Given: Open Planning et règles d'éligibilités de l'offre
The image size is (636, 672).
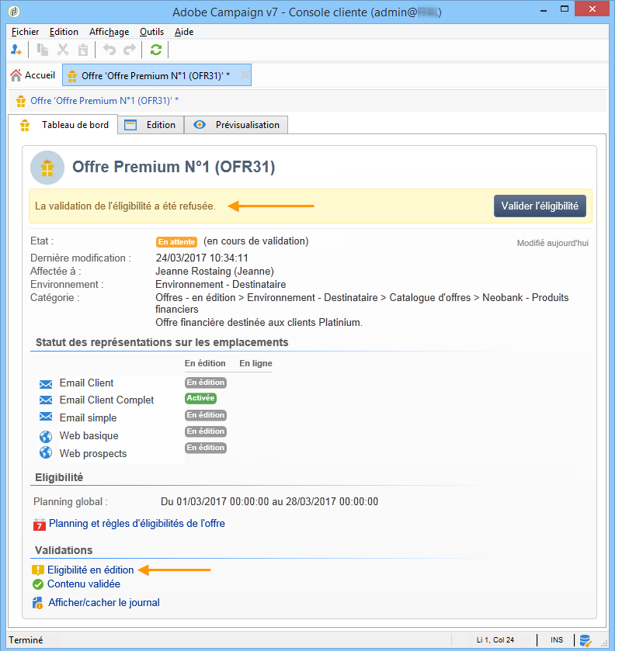Looking at the screenshot, I should point(137,524).
